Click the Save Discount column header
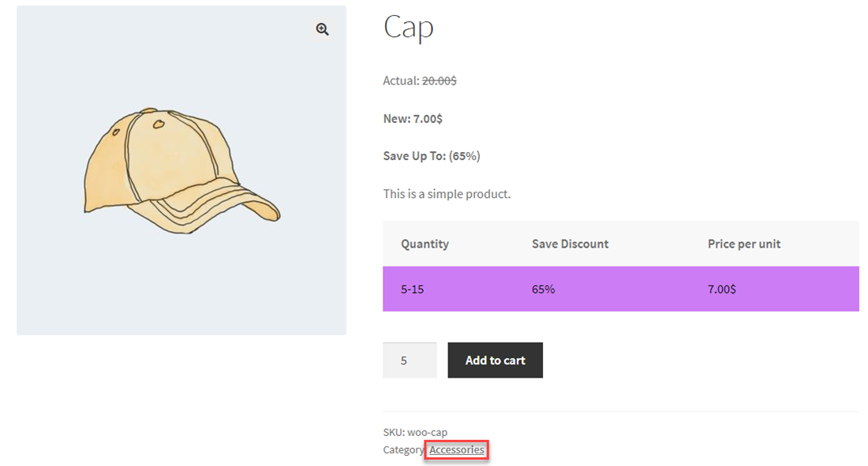The height and width of the screenshot is (466, 868). [x=570, y=244]
